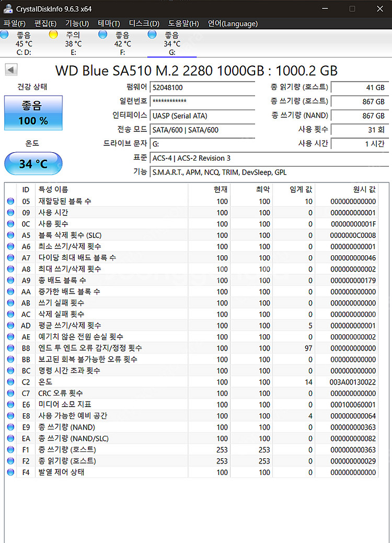The width and height of the screenshot is (392, 543).
Task: Select row 종 쓰기량 (NAND/SLC)
Action: click(x=191, y=438)
